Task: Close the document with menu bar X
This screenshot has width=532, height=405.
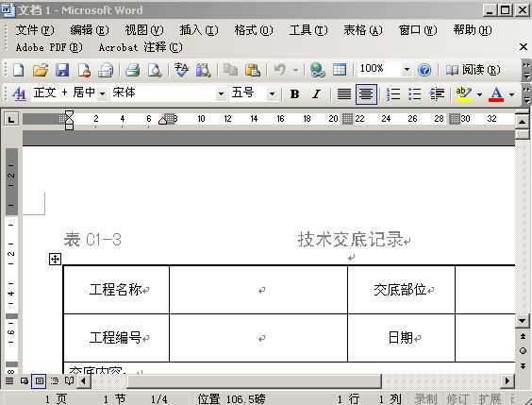Action: click(524, 47)
